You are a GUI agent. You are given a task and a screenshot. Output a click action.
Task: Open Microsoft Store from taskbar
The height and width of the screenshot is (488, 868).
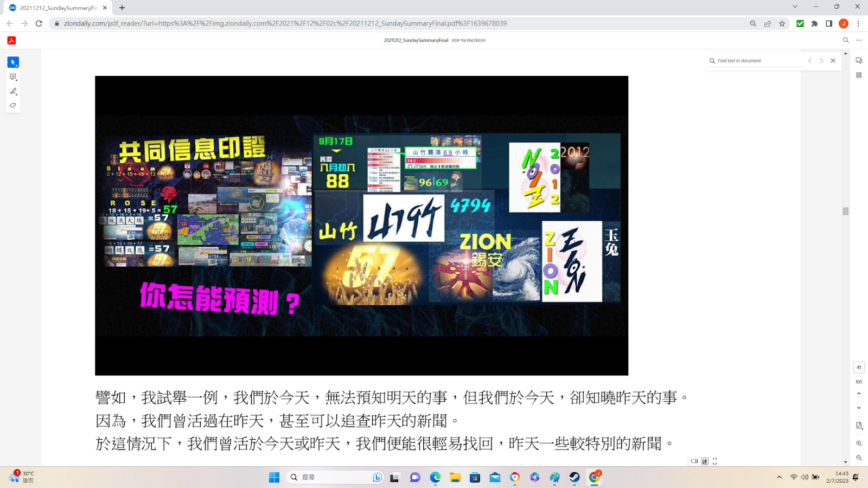click(x=475, y=477)
